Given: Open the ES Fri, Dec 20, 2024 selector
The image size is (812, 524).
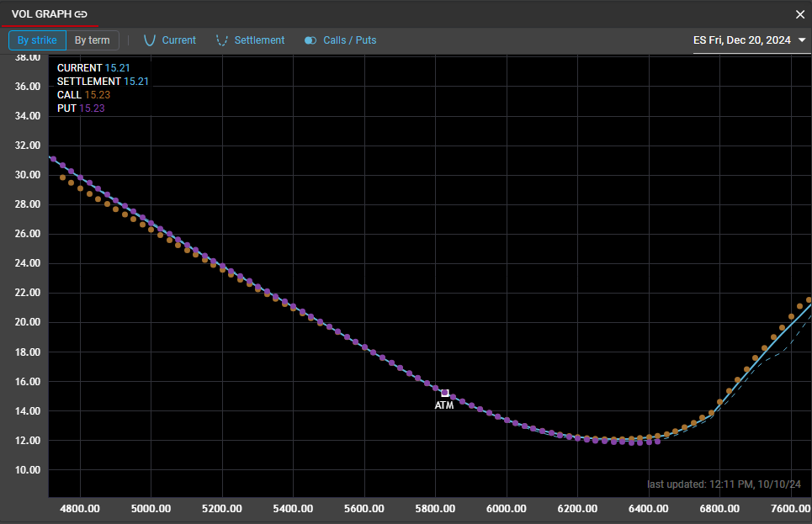Looking at the screenshot, I should coord(741,40).
